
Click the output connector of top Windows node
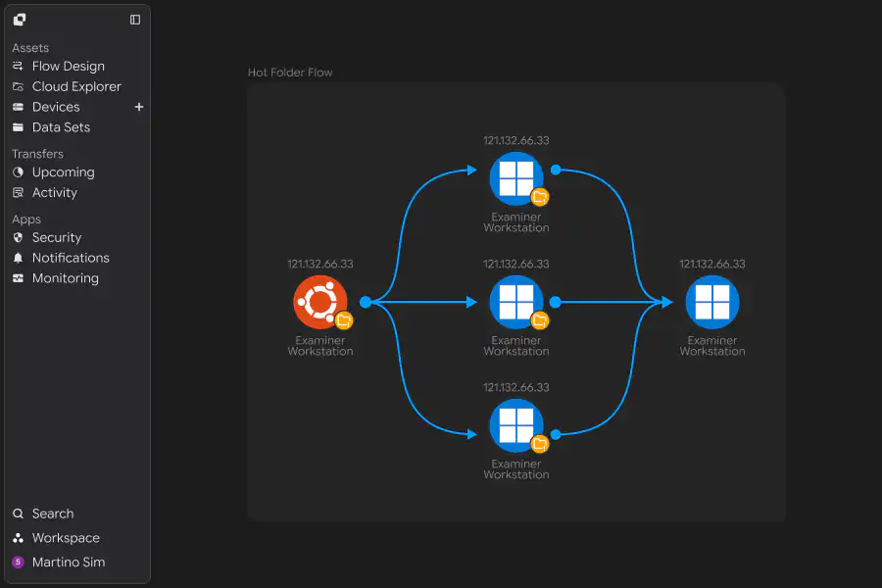556,170
